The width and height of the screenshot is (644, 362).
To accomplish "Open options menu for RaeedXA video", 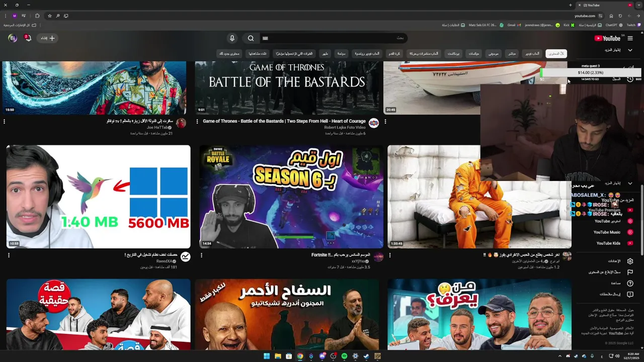I will coord(9,255).
